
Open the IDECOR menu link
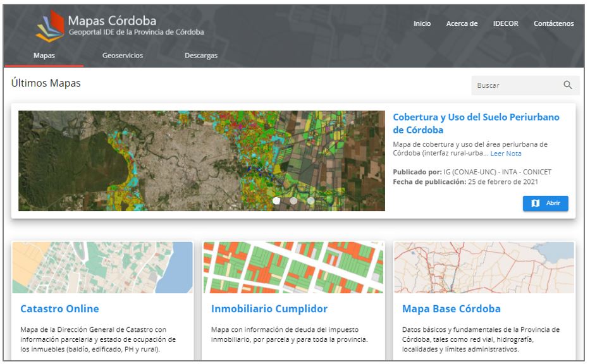pyautogui.click(x=505, y=23)
